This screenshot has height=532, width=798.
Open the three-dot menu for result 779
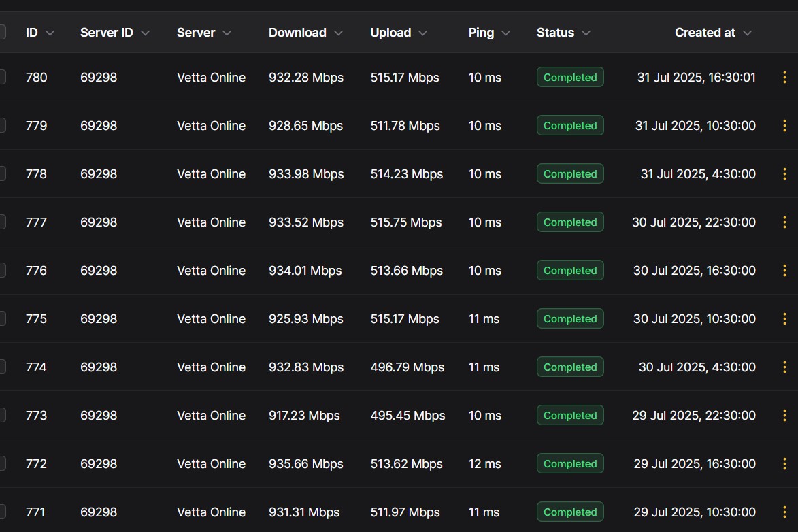[784, 126]
